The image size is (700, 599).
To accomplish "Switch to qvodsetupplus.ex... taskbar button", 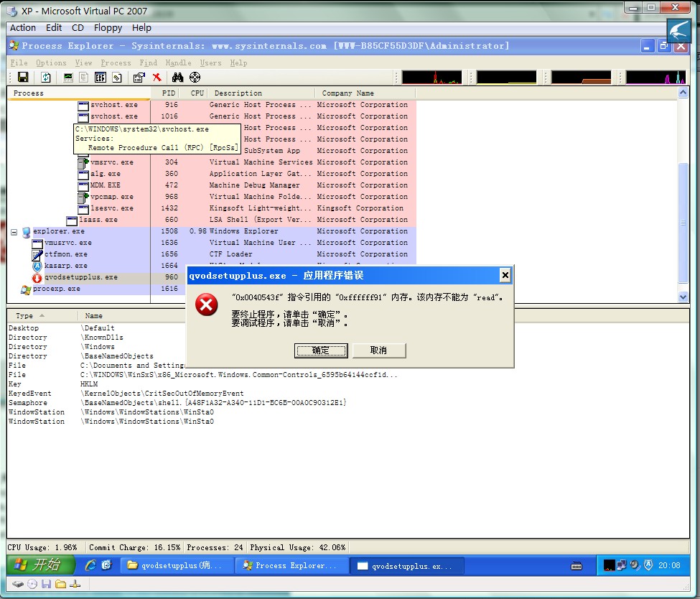I will pos(407,565).
